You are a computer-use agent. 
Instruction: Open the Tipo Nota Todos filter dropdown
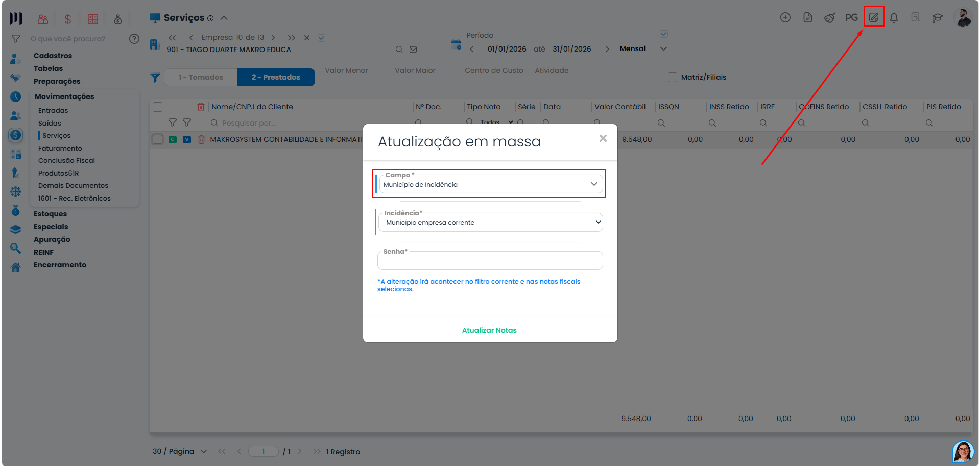pyautogui.click(x=496, y=122)
